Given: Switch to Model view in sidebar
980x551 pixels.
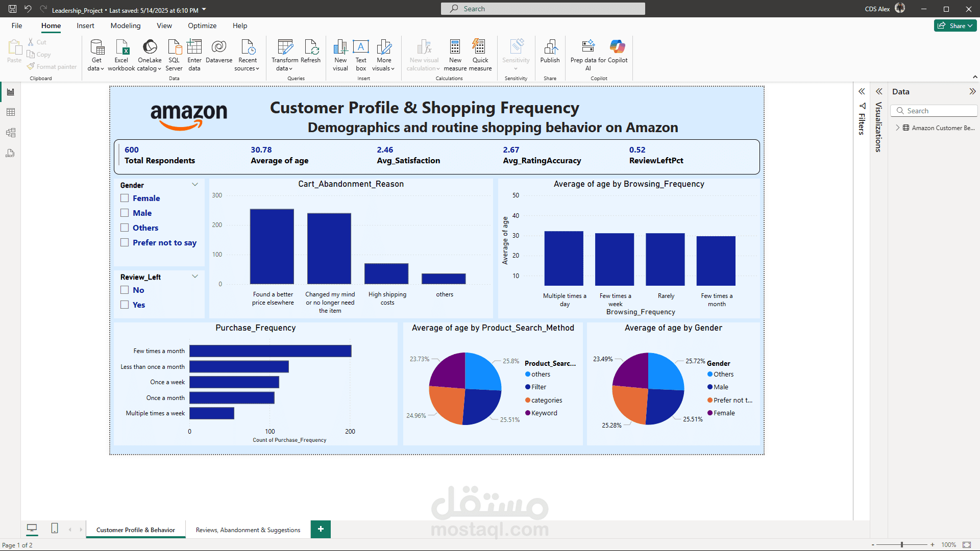Looking at the screenshot, I should (10, 133).
